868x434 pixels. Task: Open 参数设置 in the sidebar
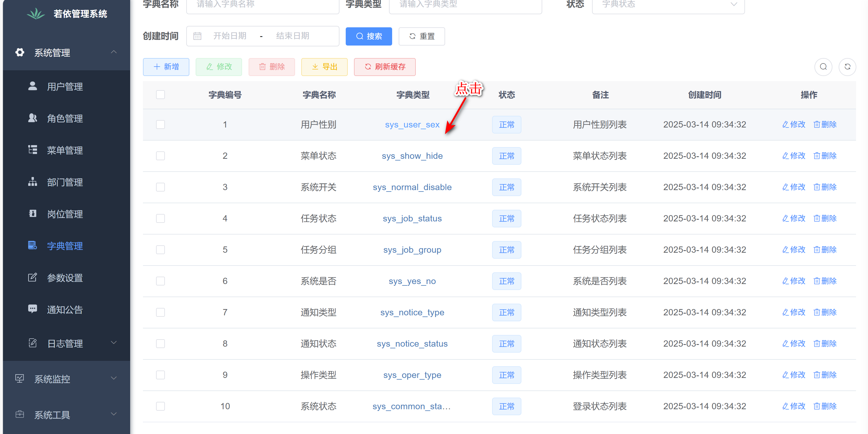(x=65, y=278)
